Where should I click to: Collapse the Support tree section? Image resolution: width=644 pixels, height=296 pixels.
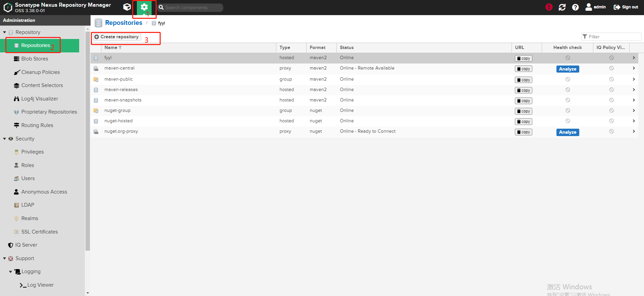tap(4, 258)
